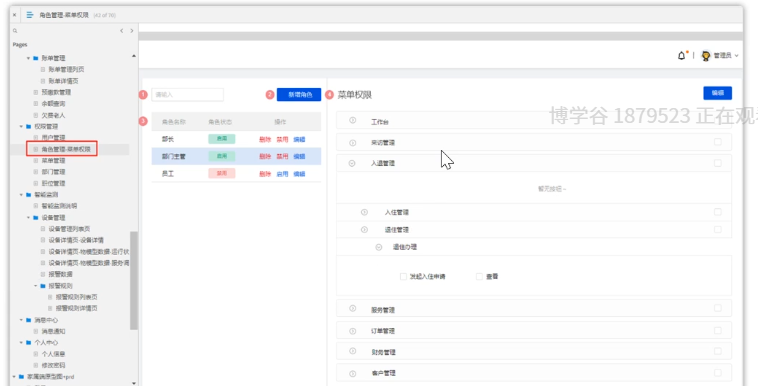Click the 智能监测 folder icon

click(x=29, y=195)
